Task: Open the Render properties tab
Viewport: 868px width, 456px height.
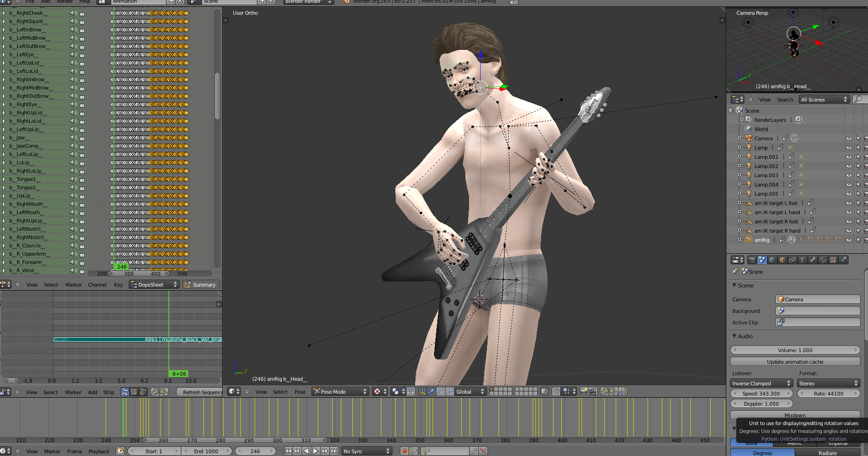Action: [752, 260]
